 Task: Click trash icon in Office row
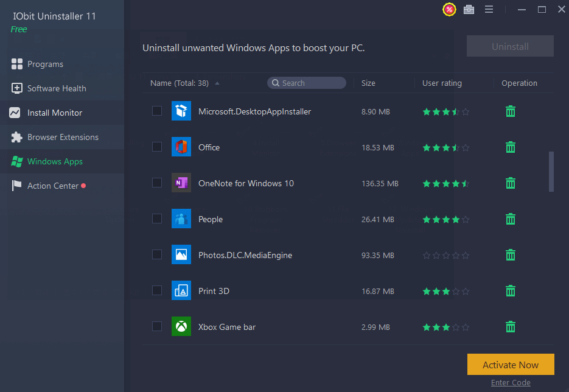pos(510,147)
